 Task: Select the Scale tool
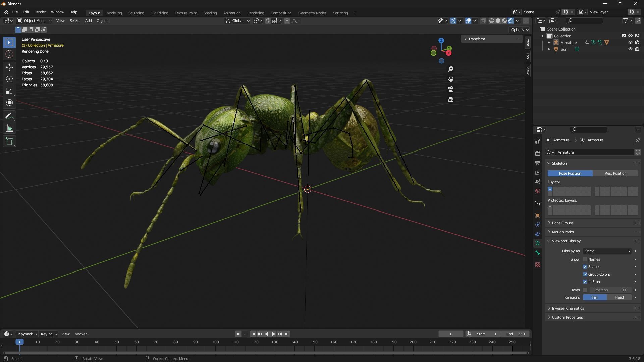coord(9,91)
